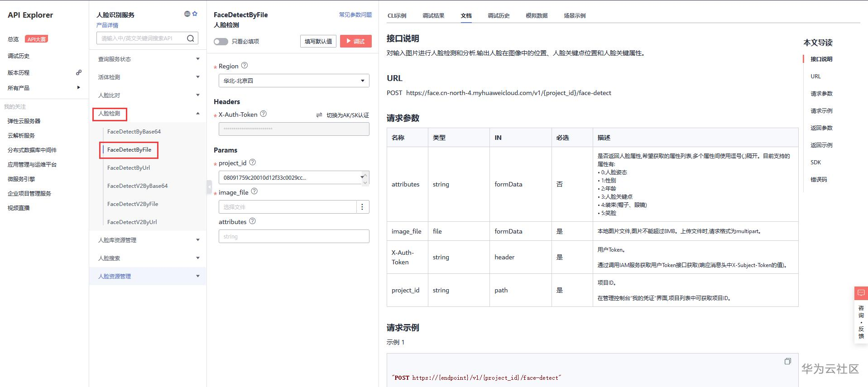Open 调试历史 in the left sidebar
Viewport: 868px width, 387px height.
(x=19, y=56)
